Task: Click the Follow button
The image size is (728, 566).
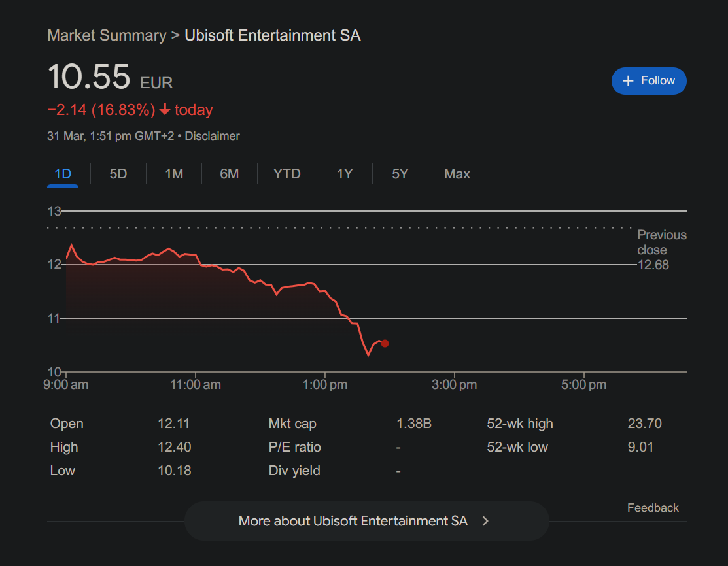Action: (x=649, y=81)
